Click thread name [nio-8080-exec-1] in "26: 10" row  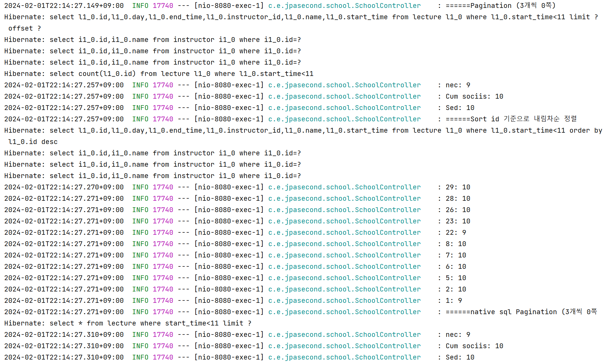[x=229, y=210]
